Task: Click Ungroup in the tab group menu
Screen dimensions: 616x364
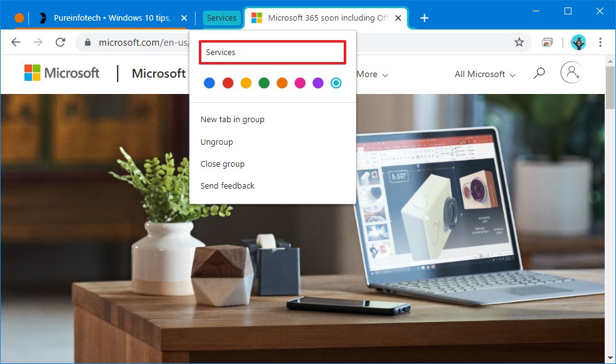Action: click(x=216, y=142)
